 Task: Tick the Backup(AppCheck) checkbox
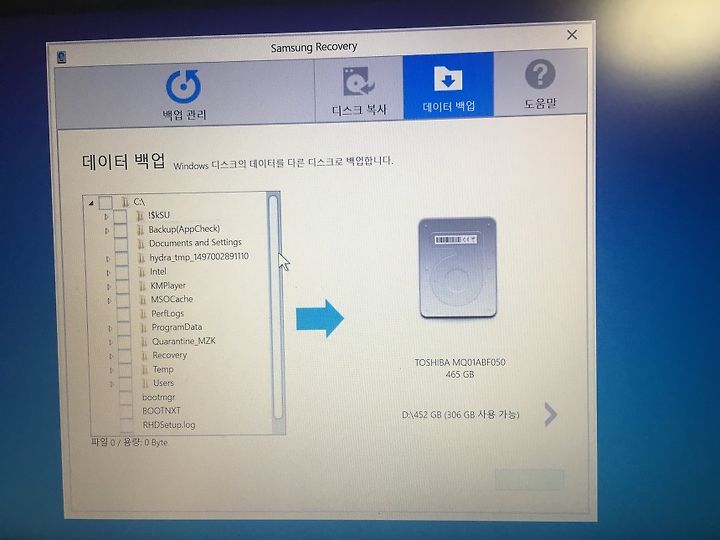click(x=120, y=231)
